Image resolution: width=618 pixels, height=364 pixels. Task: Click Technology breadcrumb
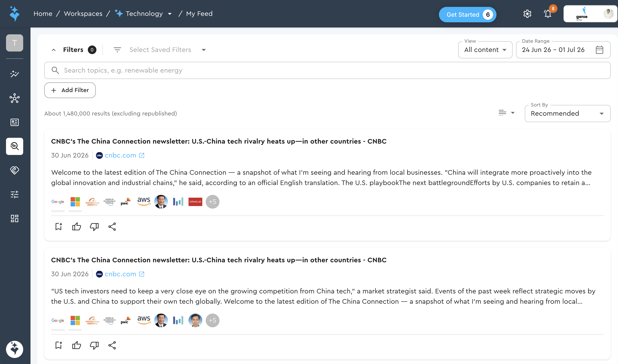click(144, 14)
